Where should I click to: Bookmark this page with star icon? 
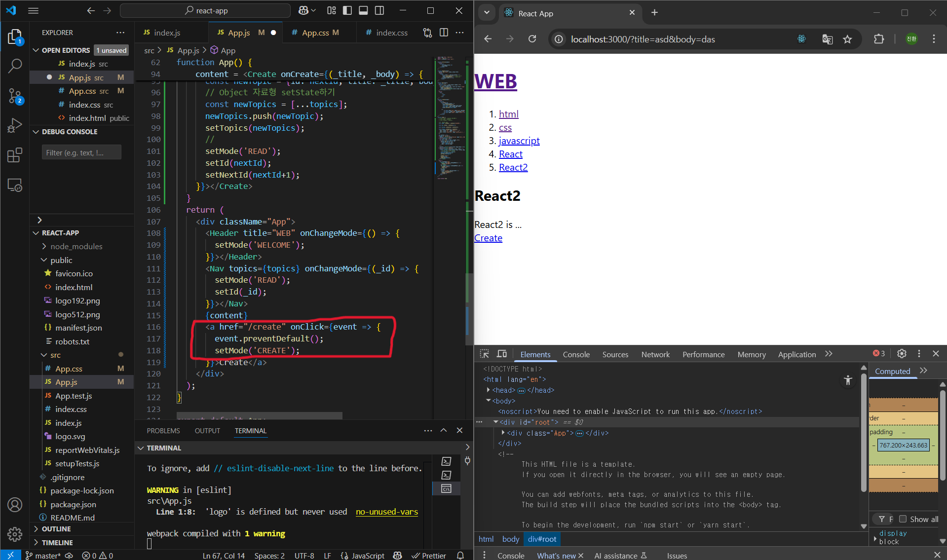point(847,39)
